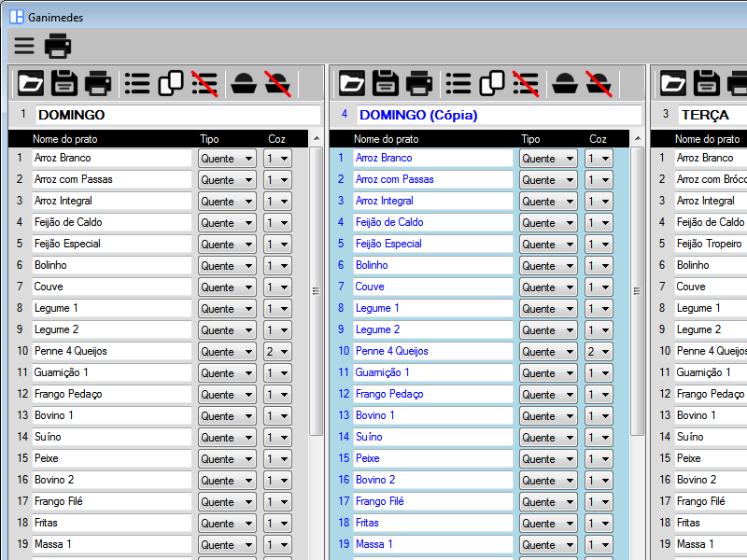The image size is (747, 560).
Task: Click the dish icon in DOMINGO toolbar
Action: point(242,83)
